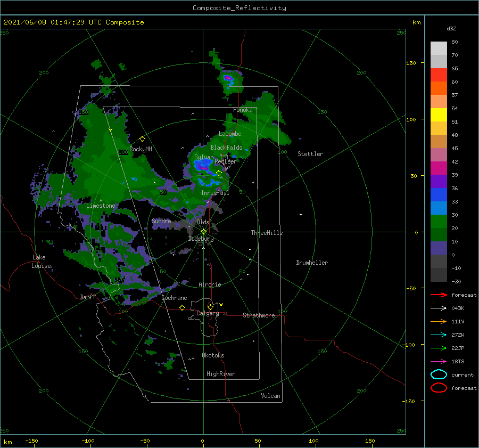Click the Calgary label
The width and height of the screenshot is (479, 448).
coord(208,313)
